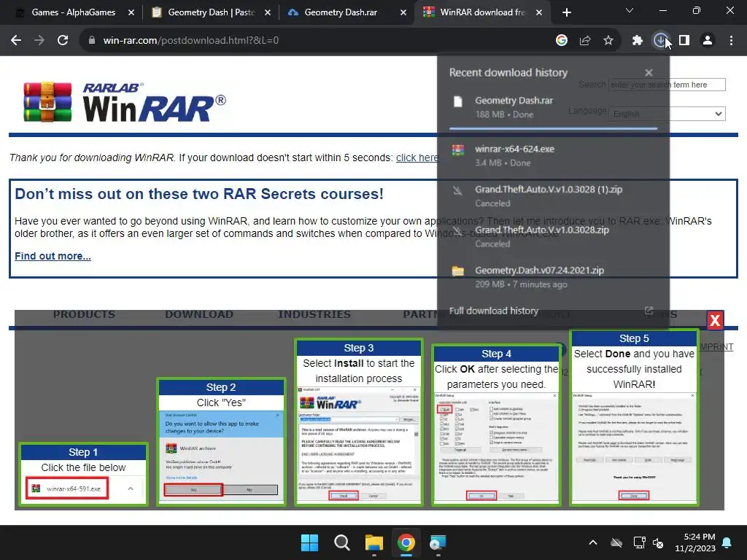Close the WinRAR download tab
747x560 pixels.
click(539, 12)
